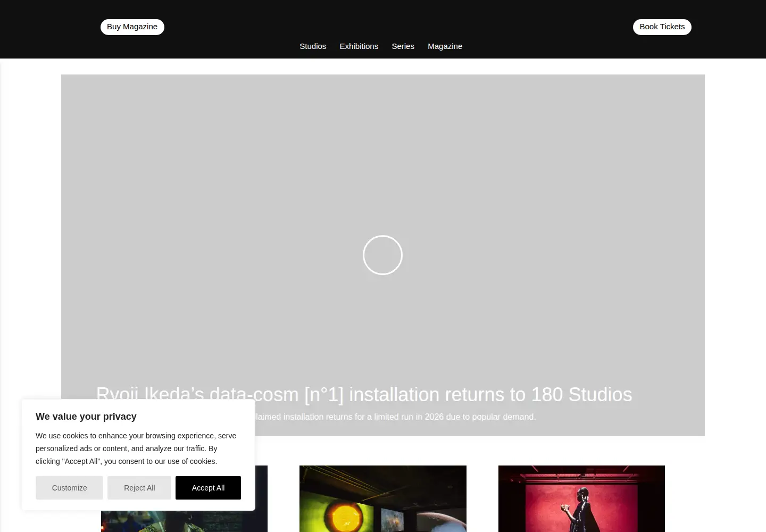Open the thumbnail showing glowing yellow sun screens
Image resolution: width=766 pixels, height=532 pixels.
(x=383, y=498)
